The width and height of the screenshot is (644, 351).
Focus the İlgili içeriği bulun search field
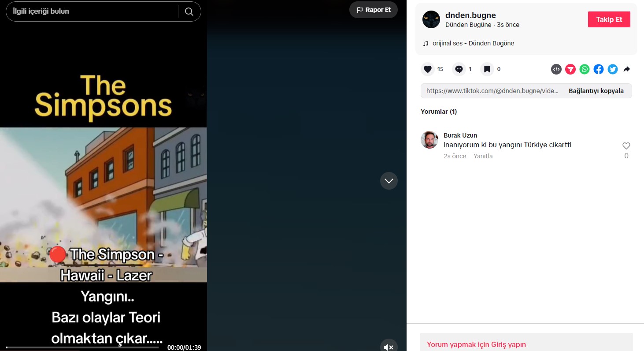pyautogui.click(x=93, y=11)
